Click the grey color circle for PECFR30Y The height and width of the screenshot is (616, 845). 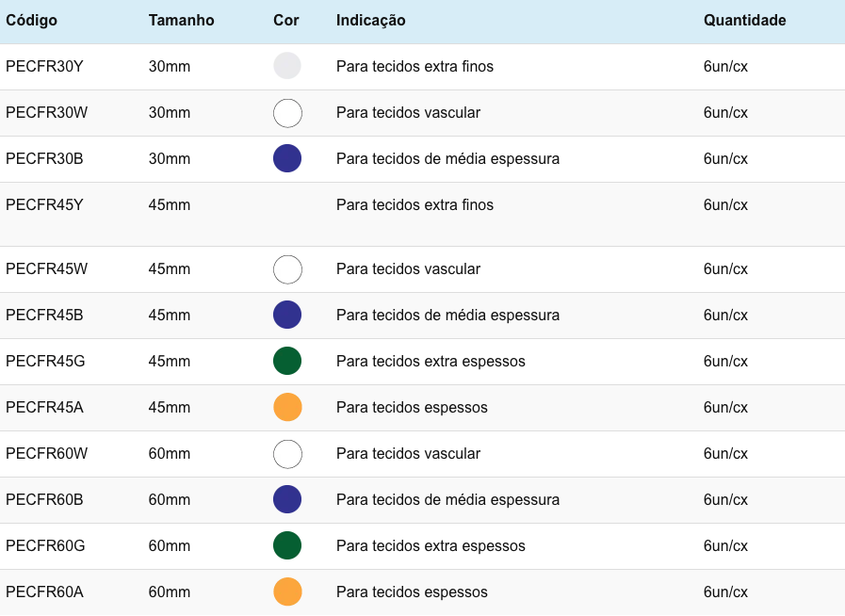pyautogui.click(x=287, y=66)
